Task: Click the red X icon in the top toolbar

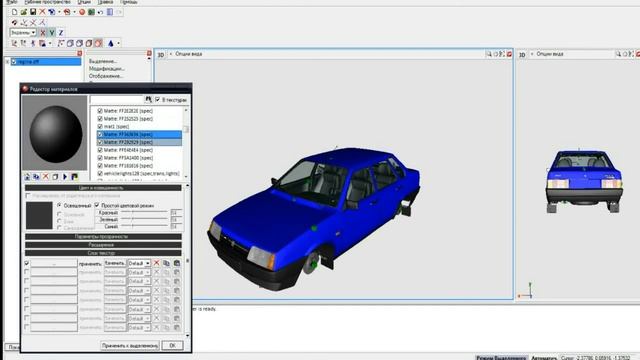Action: click(42, 12)
